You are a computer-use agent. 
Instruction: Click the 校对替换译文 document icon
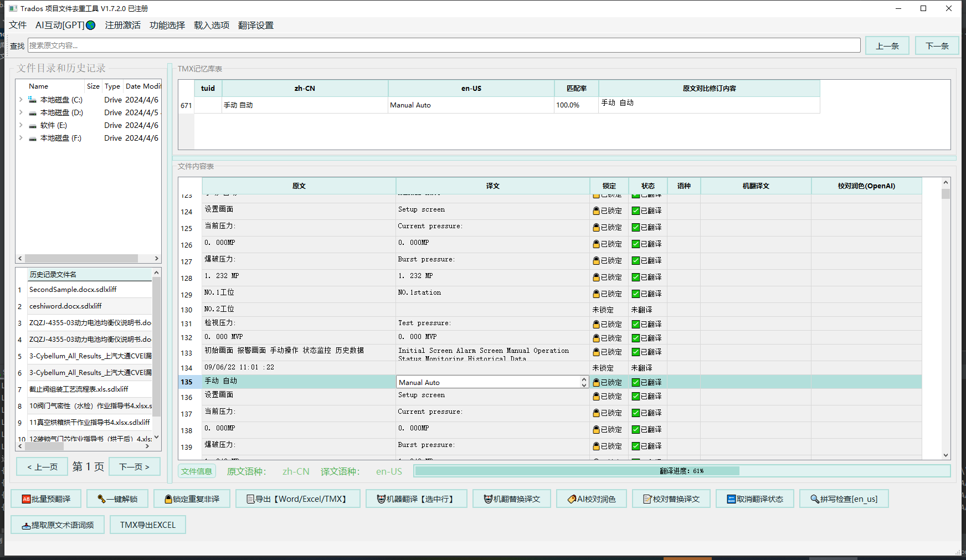click(x=648, y=499)
